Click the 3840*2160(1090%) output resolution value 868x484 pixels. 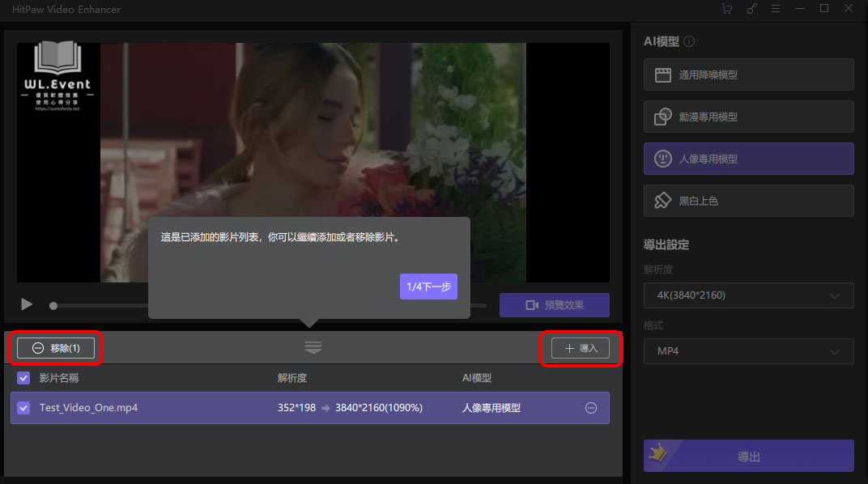pos(379,408)
